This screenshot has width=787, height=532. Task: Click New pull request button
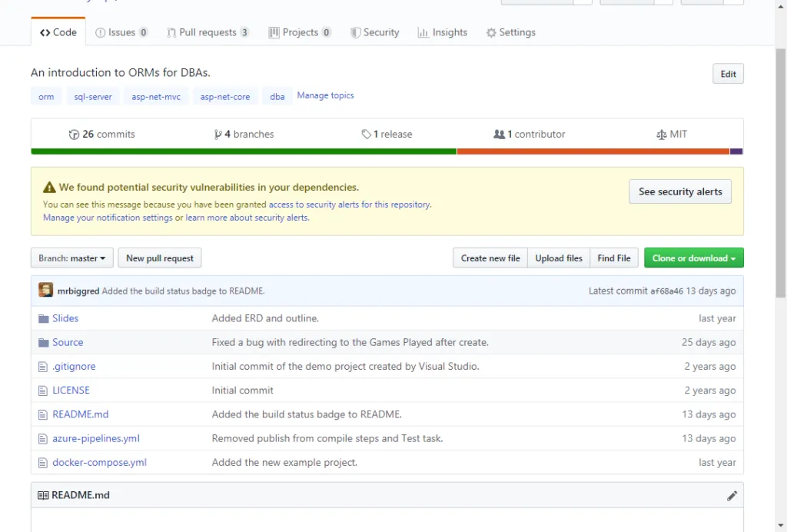point(160,258)
